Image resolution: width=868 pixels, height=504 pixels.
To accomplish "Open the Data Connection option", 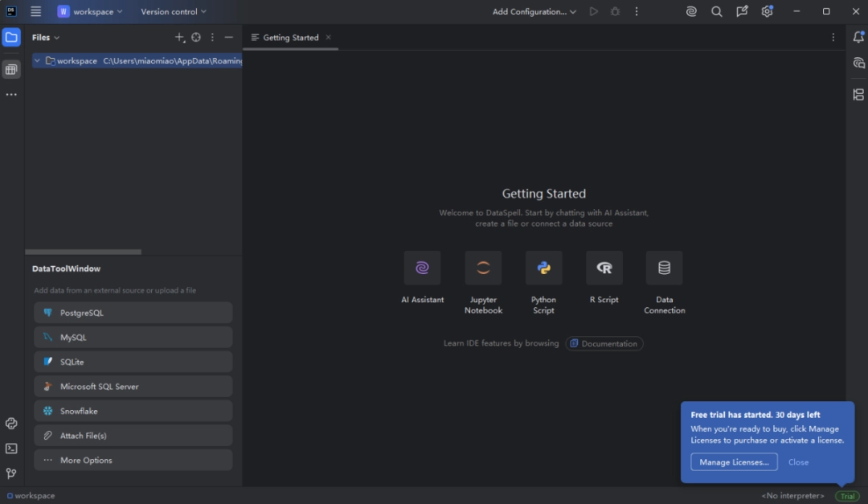I will 664,268.
